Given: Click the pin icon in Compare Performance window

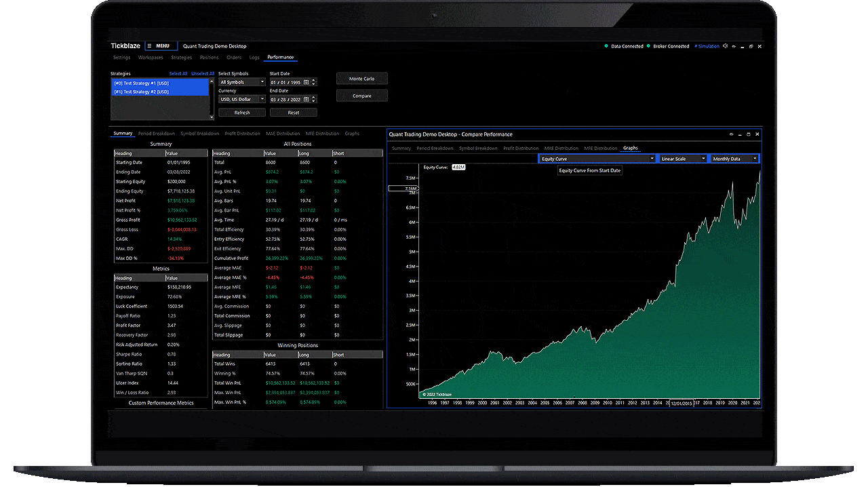Looking at the screenshot, I should pos(732,134).
